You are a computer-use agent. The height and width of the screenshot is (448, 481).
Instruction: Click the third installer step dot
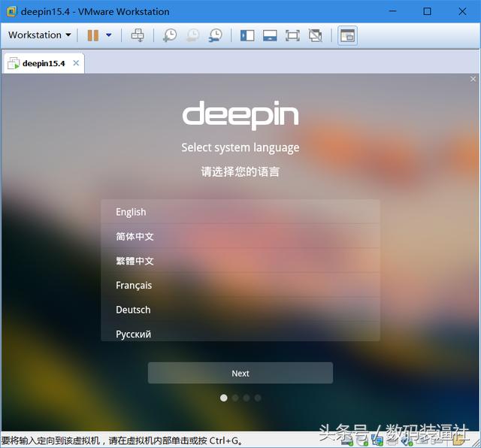[247, 398]
